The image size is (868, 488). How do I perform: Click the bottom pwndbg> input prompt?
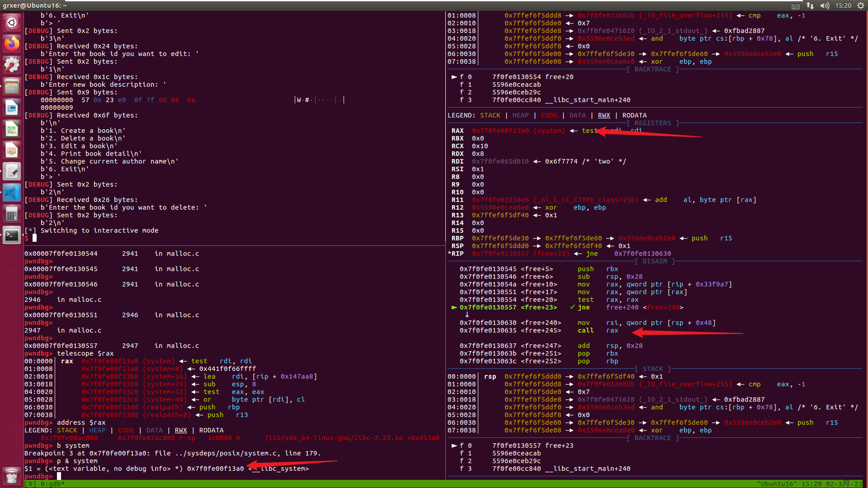point(38,476)
